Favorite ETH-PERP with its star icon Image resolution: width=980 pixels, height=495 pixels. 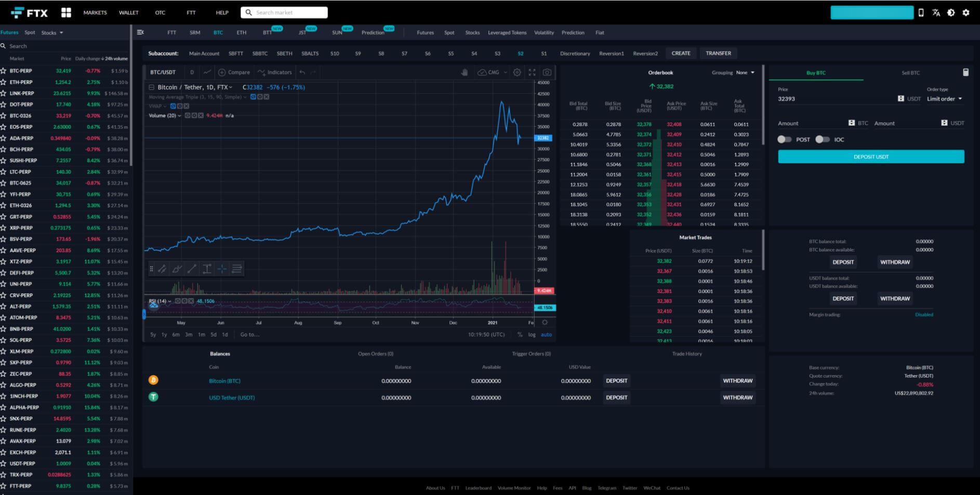coord(4,82)
